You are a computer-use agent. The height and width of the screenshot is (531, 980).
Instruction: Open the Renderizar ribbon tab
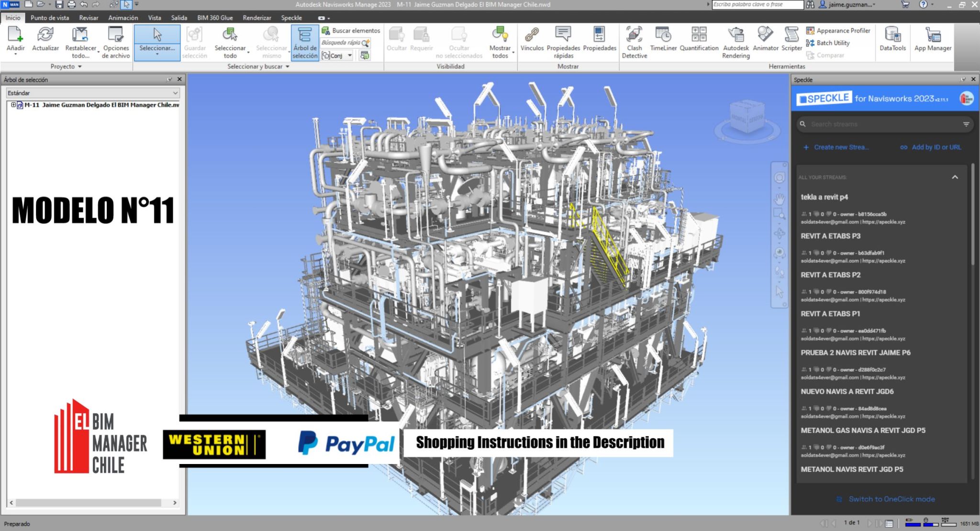pos(256,18)
